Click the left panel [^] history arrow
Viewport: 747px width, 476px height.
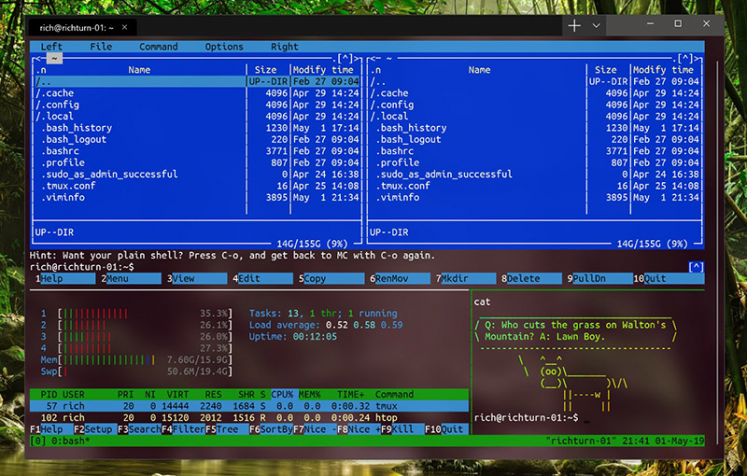pos(344,58)
